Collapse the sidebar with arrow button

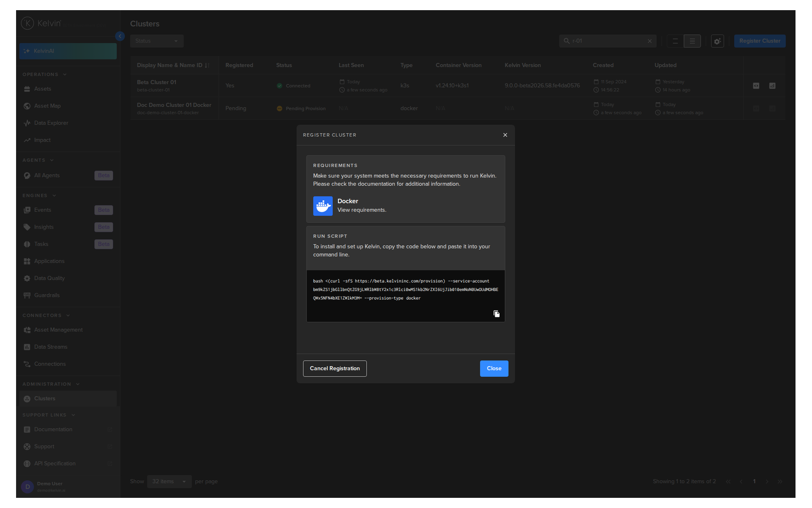click(120, 36)
